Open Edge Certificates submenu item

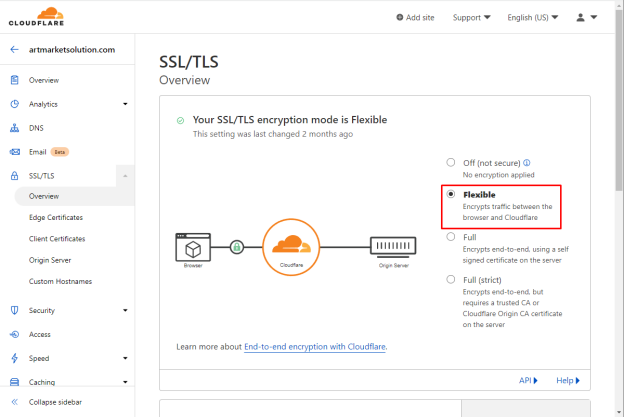click(x=56, y=217)
